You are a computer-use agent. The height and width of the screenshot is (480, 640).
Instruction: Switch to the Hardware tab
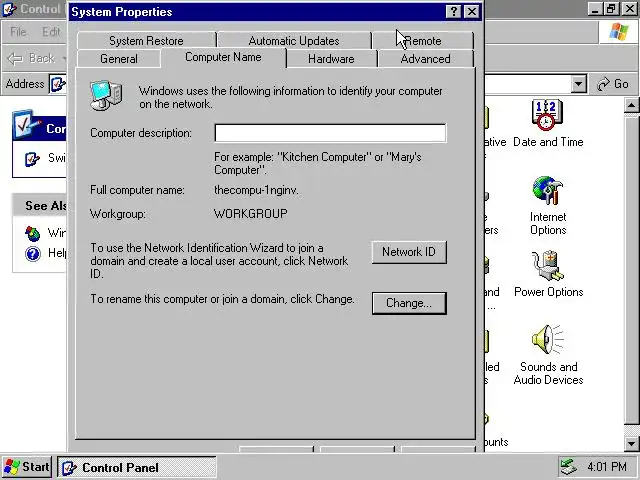pos(331,59)
